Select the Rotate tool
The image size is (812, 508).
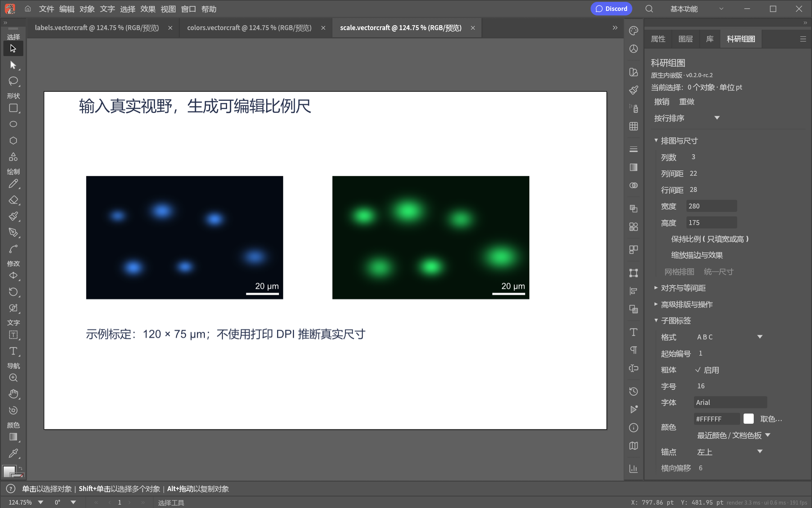13,292
